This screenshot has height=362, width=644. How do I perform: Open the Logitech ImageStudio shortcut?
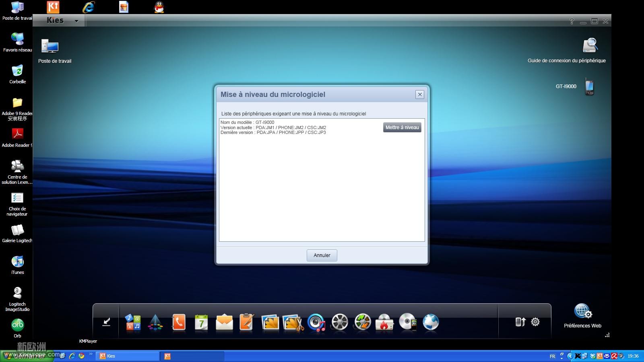[17, 293]
